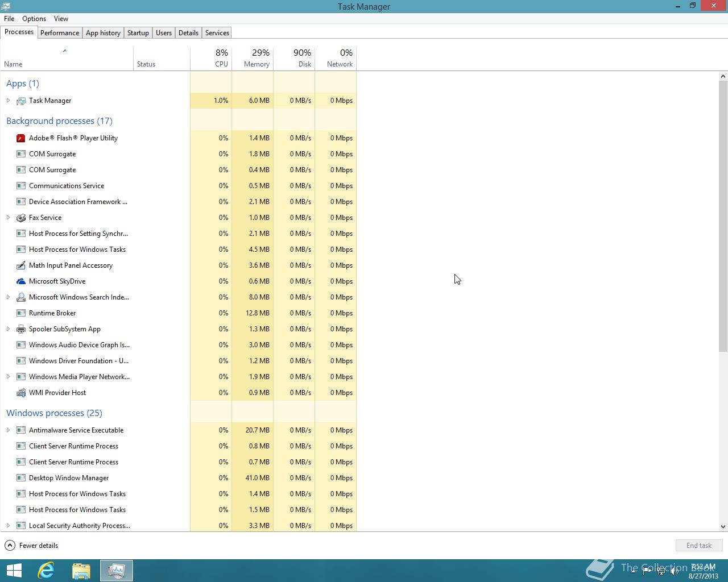Image resolution: width=728 pixels, height=582 pixels.
Task: Sort processes by CPU column
Action: pos(211,59)
